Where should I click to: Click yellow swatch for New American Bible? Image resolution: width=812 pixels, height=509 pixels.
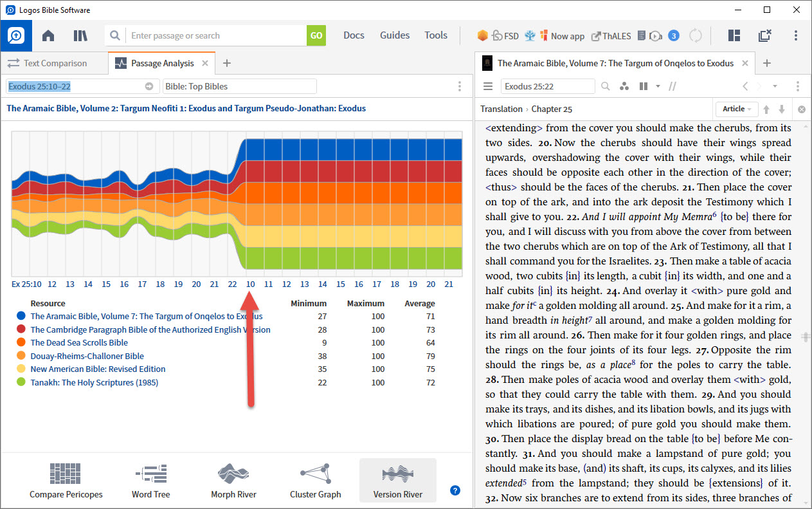[21, 369]
